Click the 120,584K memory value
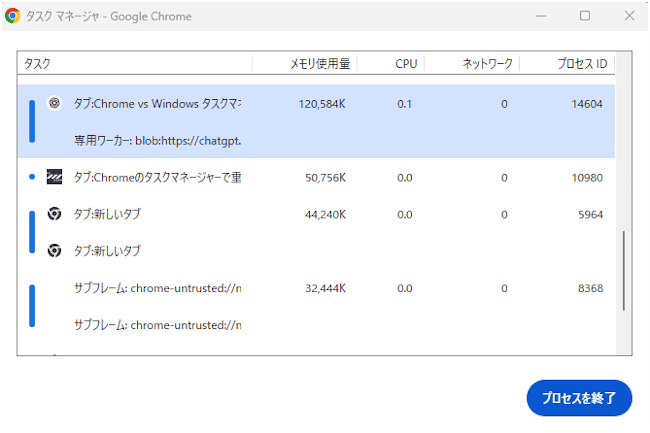Screen dimensions: 650x433 pyautogui.click(x=322, y=104)
